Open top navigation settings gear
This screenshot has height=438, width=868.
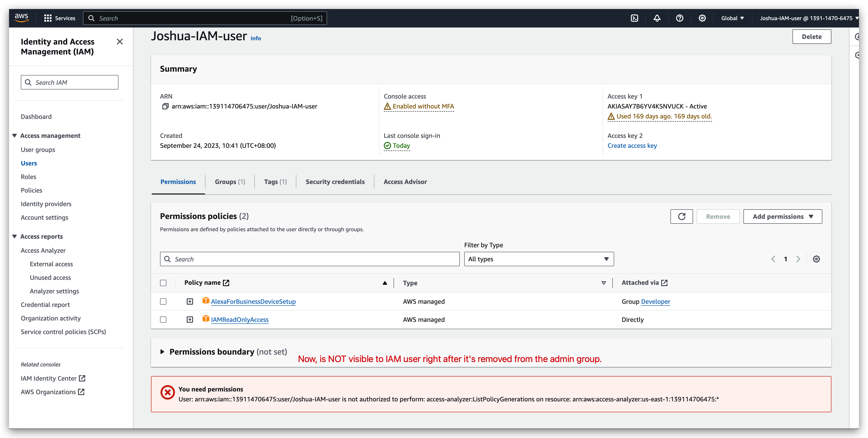point(702,18)
